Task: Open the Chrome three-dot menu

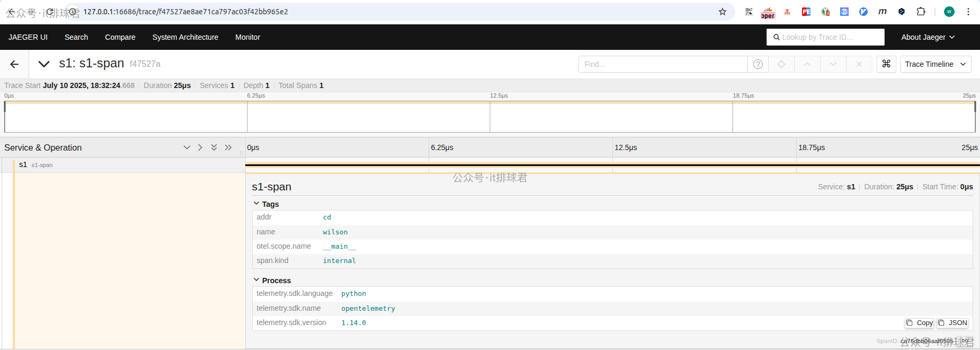Action: 968,12
